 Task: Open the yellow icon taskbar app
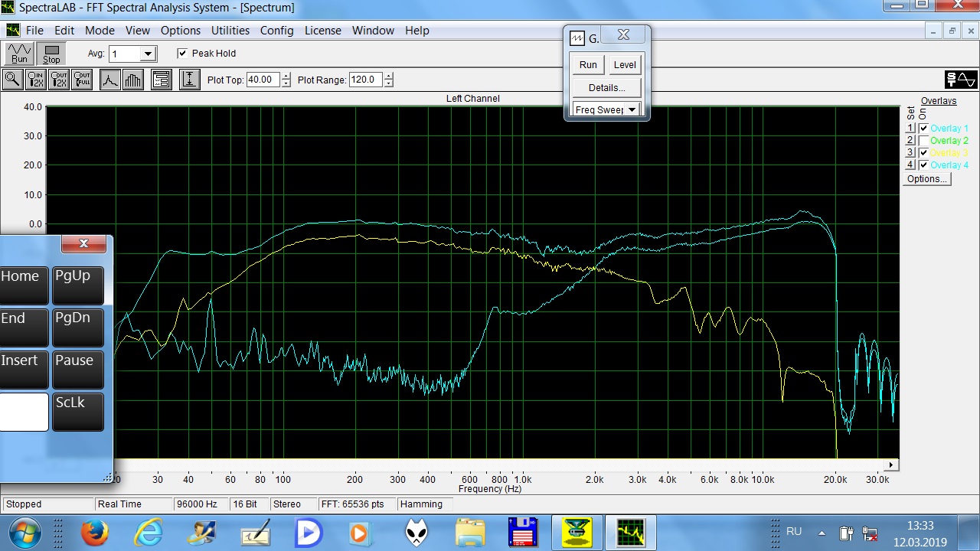pyautogui.click(x=524, y=533)
